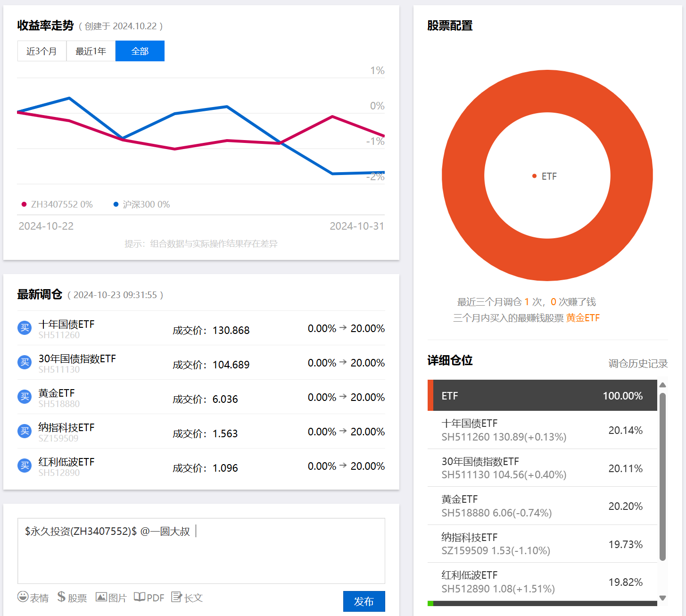686x616 pixels.
Task: Click the 成交价 130.868 value
Action: 231,330
